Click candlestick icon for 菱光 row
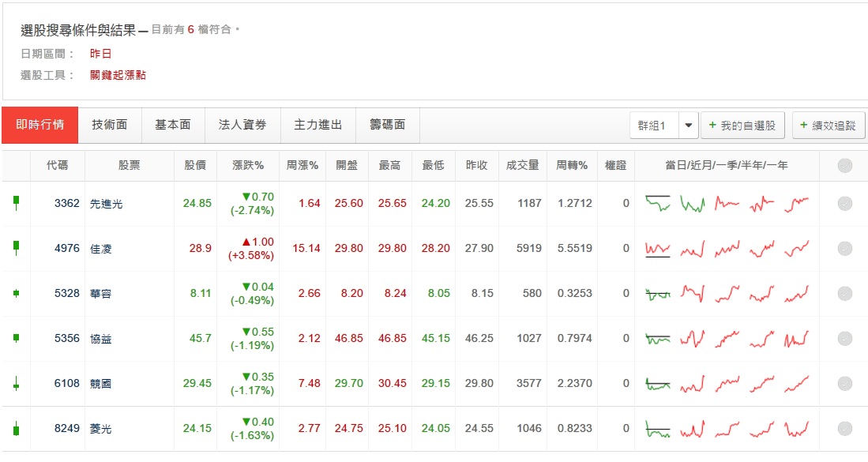Image resolution: width=868 pixels, height=462 pixels. [x=16, y=428]
